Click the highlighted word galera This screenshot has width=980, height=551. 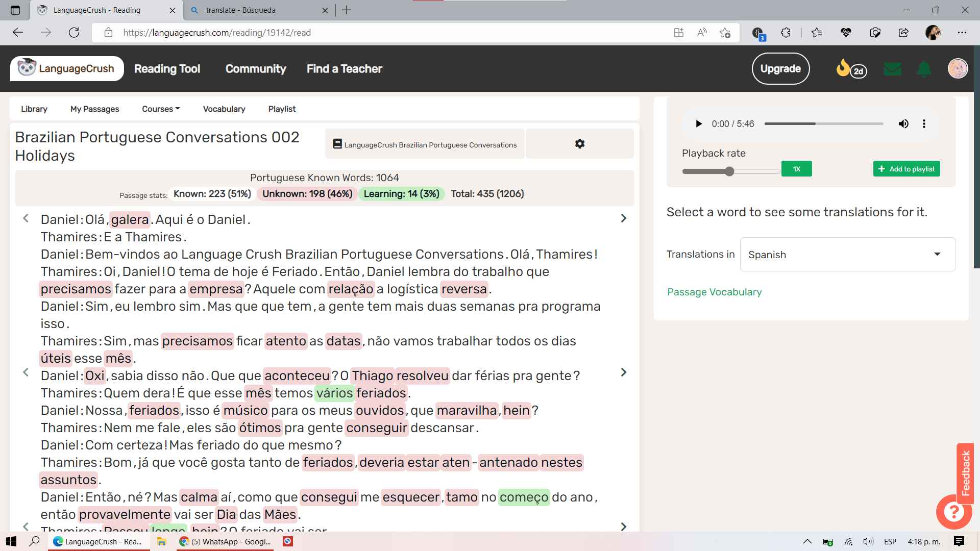[130, 220]
